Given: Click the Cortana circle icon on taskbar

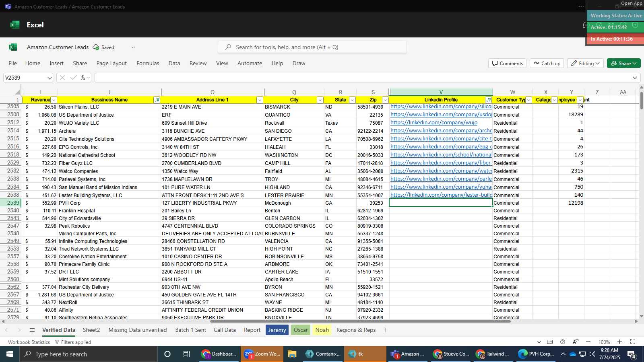Looking at the screenshot, I should pos(167,354).
